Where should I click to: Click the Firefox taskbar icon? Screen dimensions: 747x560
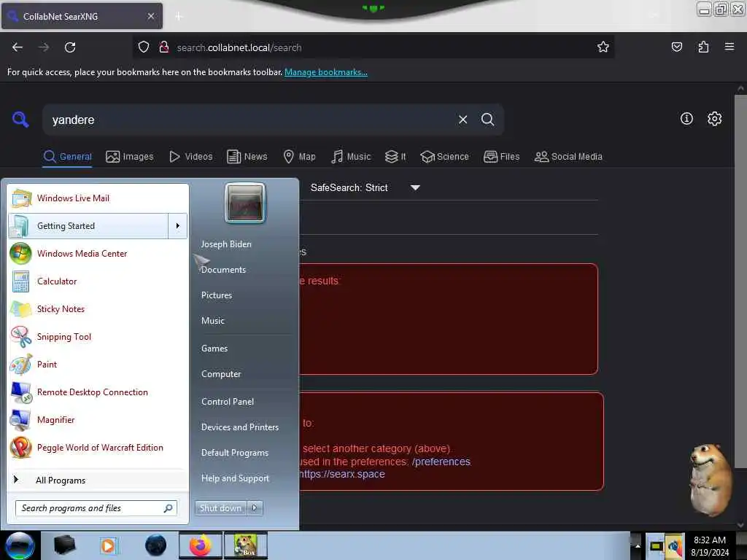(x=201, y=545)
